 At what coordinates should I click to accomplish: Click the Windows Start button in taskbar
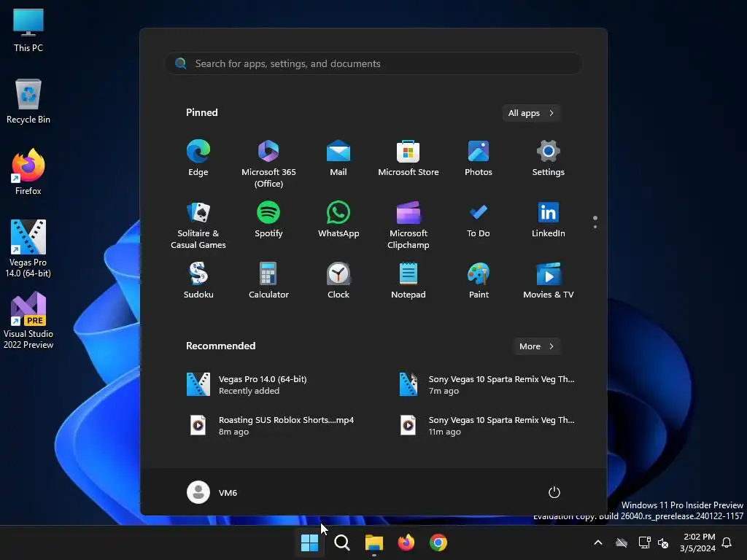(x=309, y=542)
